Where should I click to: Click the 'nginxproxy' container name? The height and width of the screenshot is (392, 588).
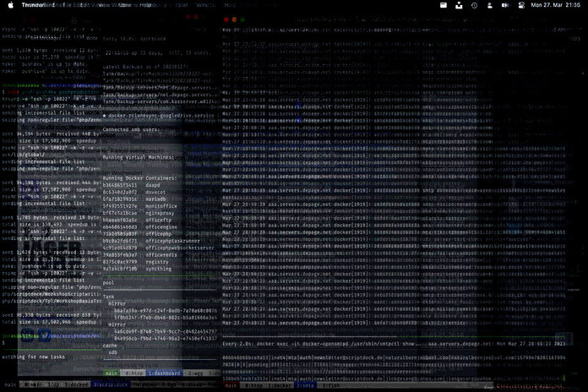coord(160,213)
